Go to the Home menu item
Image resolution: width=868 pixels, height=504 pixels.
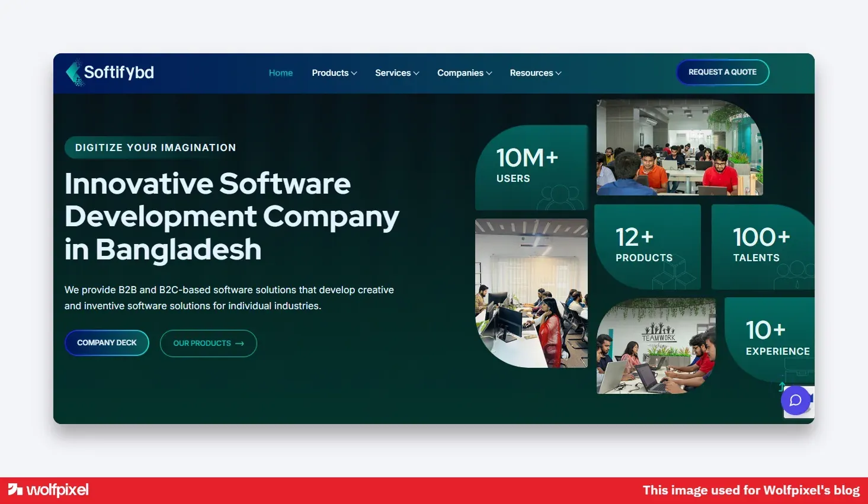pos(281,73)
